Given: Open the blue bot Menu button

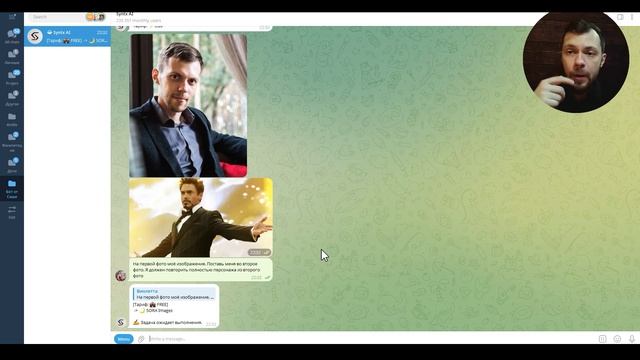Looking at the screenshot, I should pos(124,339).
